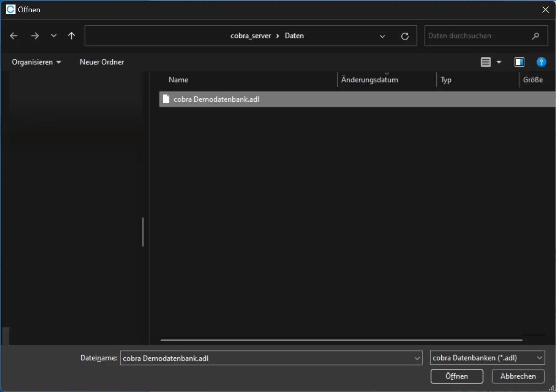Go back to the previous folder

pos(13,36)
